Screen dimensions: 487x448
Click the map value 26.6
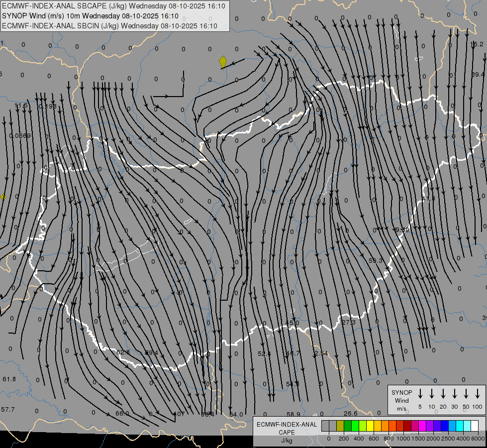[350, 413]
